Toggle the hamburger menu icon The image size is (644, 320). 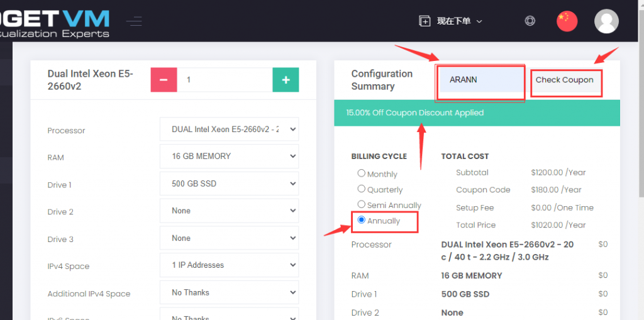coord(135,21)
